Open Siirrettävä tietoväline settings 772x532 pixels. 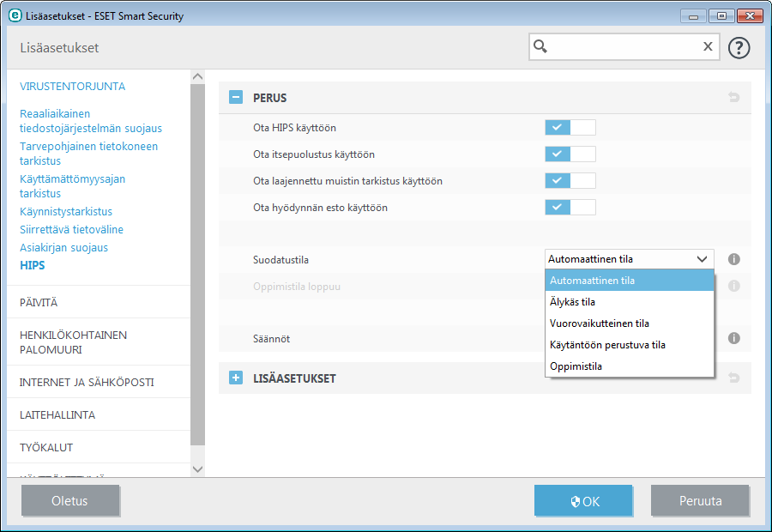coord(71,230)
